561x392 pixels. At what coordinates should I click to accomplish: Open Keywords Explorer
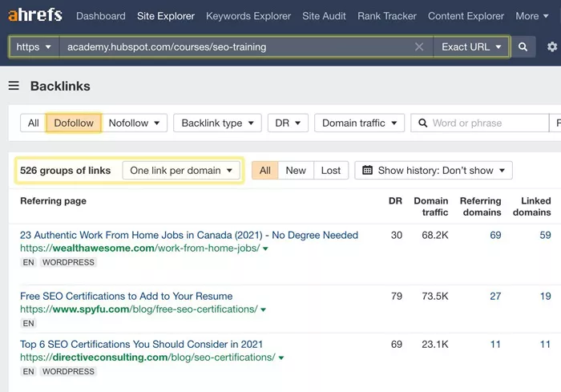point(248,16)
